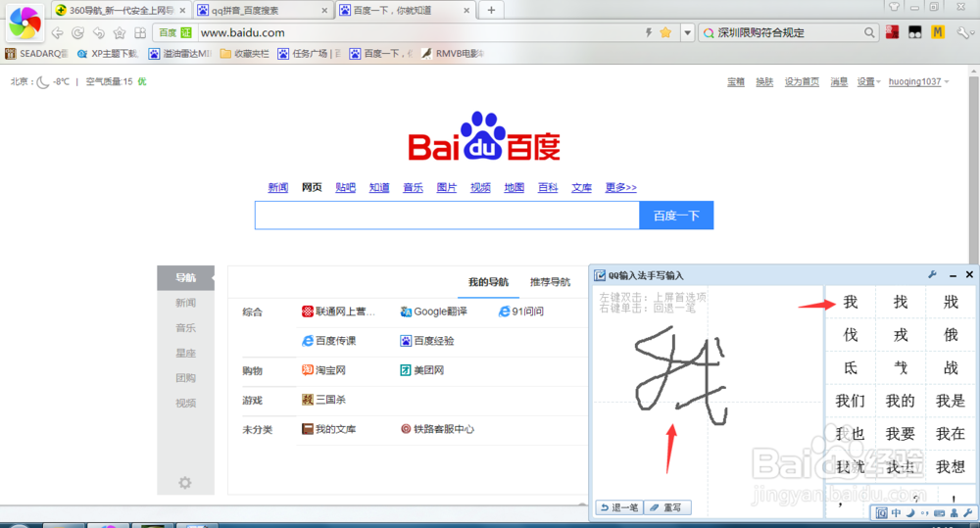The height and width of the screenshot is (528, 980).
Task: Open the 贴吧 link
Action: click(x=345, y=187)
